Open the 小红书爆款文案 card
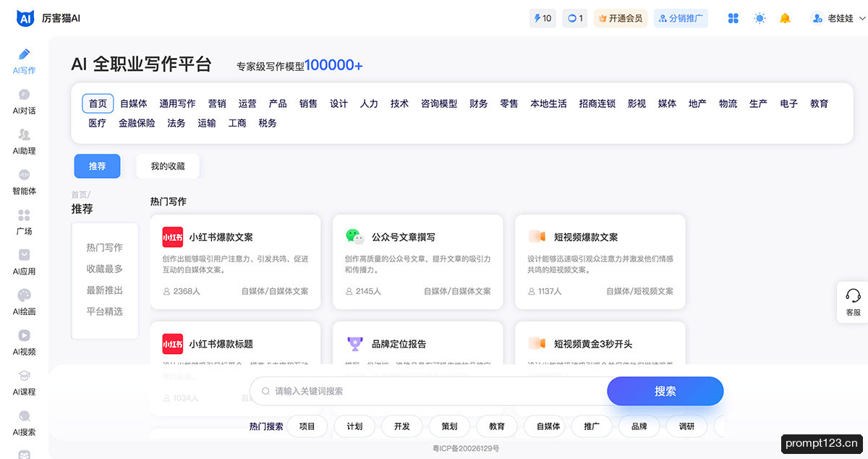The width and height of the screenshot is (868, 459). pyautogui.click(x=236, y=262)
